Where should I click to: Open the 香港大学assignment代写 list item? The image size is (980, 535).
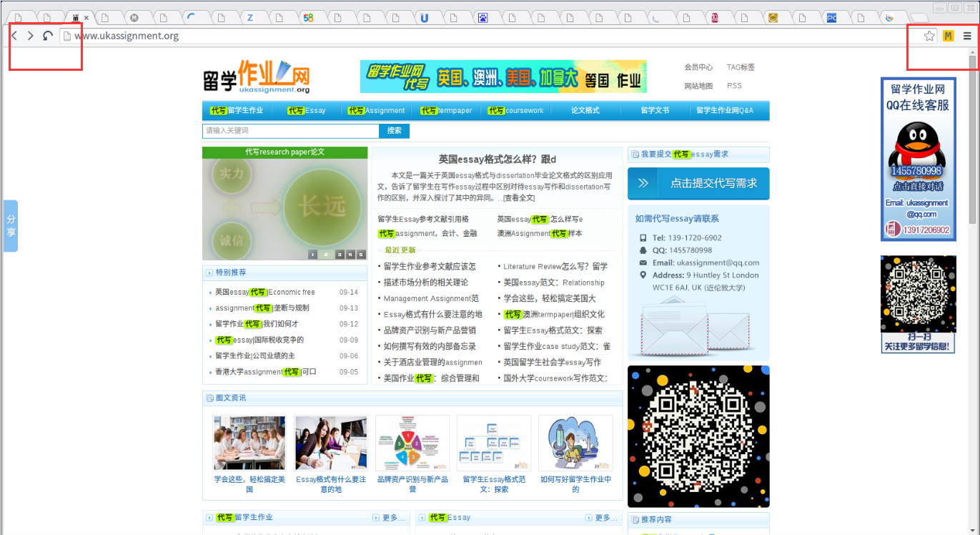[266, 372]
